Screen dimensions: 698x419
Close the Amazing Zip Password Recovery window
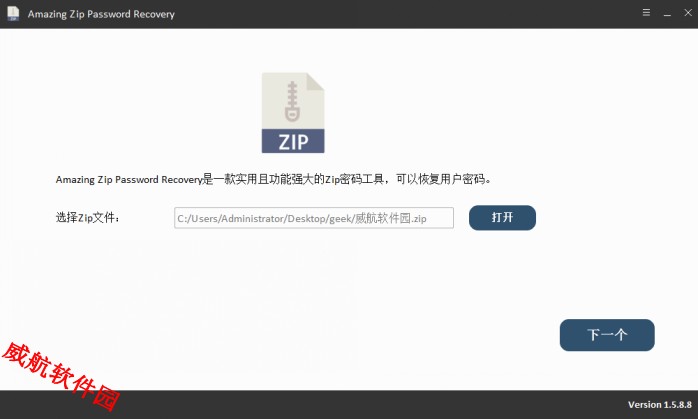coord(688,13)
